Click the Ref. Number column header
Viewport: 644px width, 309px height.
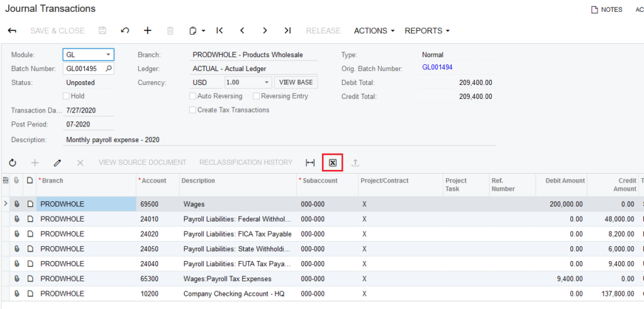[512, 184]
